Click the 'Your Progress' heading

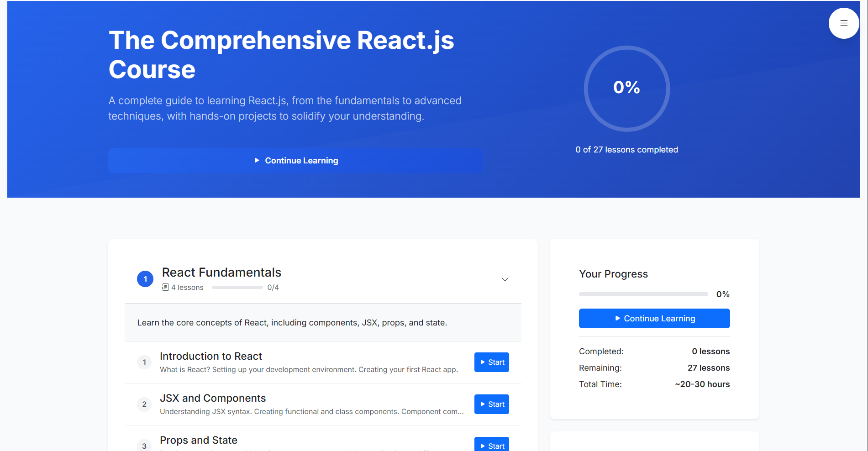[614, 274]
